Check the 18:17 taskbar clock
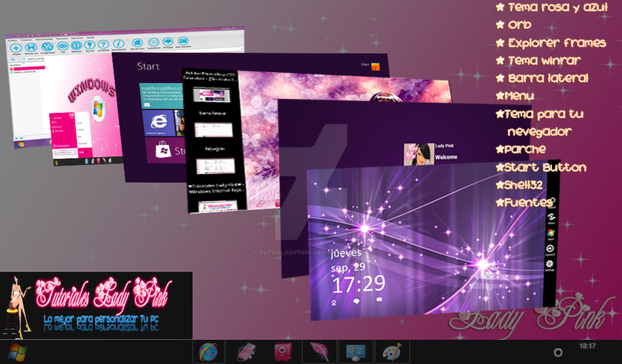 [587, 346]
